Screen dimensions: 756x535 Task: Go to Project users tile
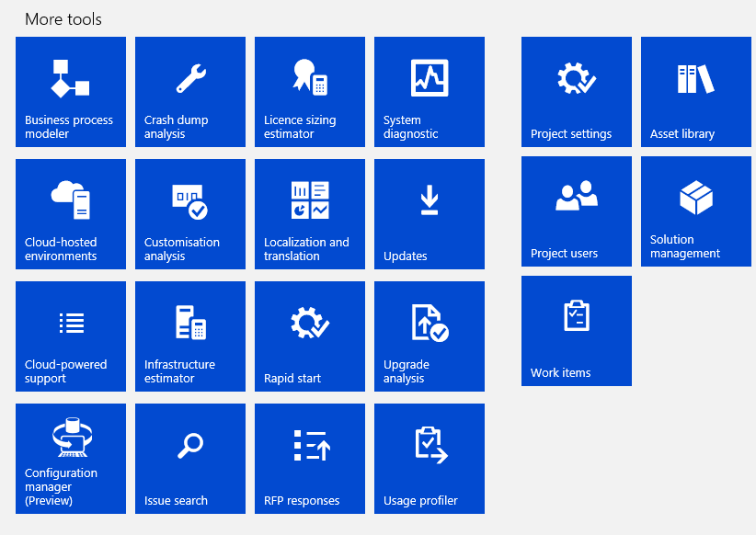[x=577, y=211]
